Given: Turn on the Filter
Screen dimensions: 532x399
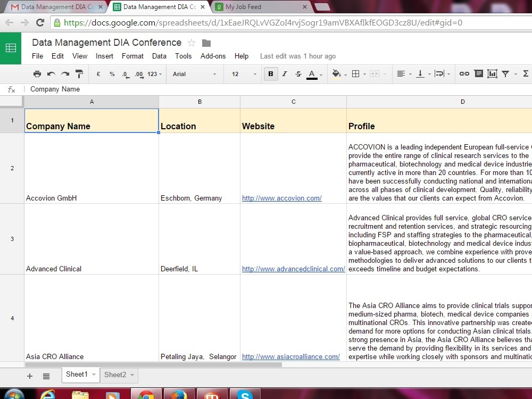Looking at the screenshot, I should click(505, 74).
